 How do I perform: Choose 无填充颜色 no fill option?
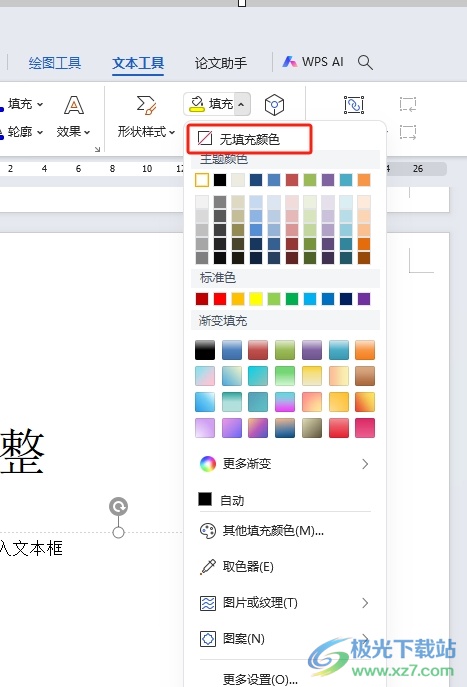(x=249, y=139)
